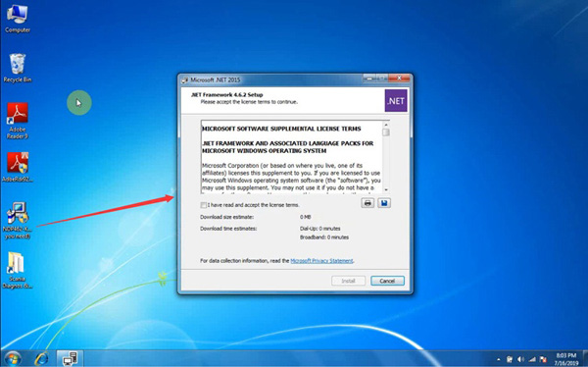The image size is (588, 367).
Task: Open the Windows Start menu
Action: point(13,358)
